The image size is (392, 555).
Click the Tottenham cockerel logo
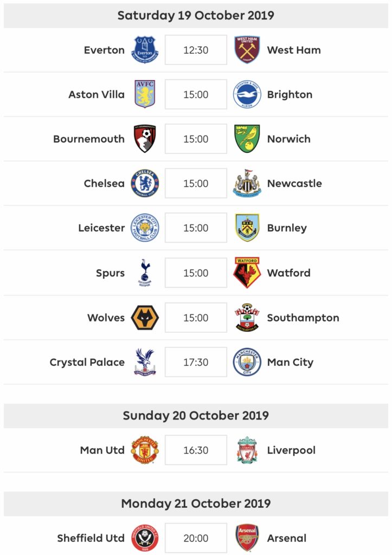coord(145,273)
